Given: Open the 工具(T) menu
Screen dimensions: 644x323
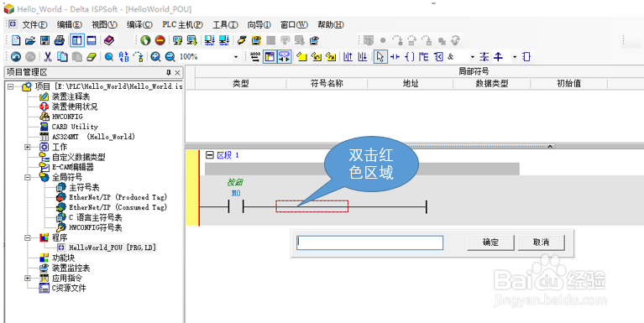Looking at the screenshot, I should tap(225, 24).
